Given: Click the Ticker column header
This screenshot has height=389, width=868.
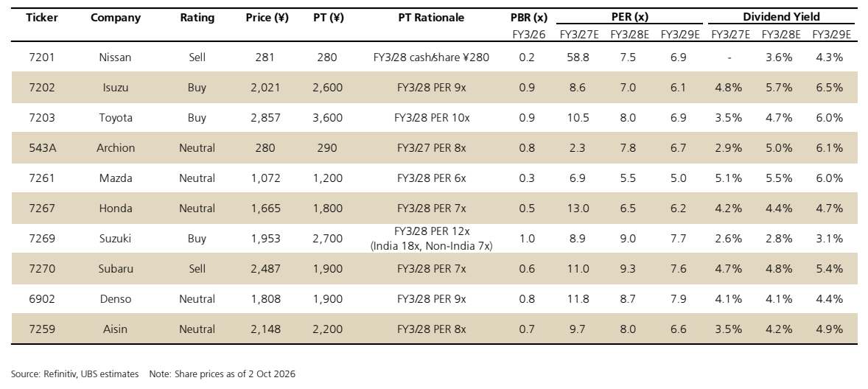Looking at the screenshot, I should 41,18.
